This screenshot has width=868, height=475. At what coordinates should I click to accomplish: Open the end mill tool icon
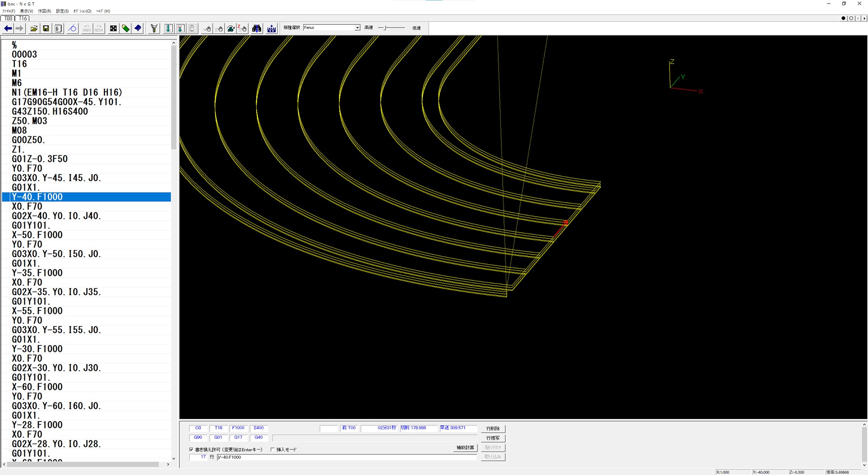pyautogui.click(x=154, y=28)
